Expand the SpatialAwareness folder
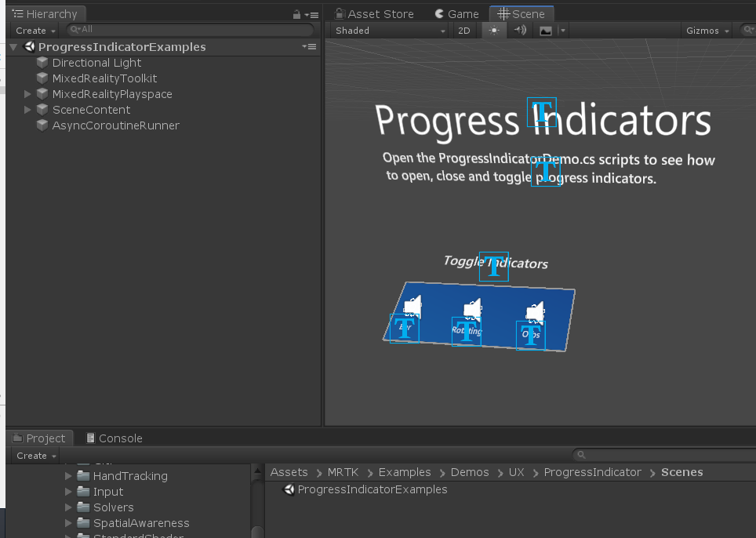Image resolution: width=756 pixels, height=538 pixels. click(68, 523)
